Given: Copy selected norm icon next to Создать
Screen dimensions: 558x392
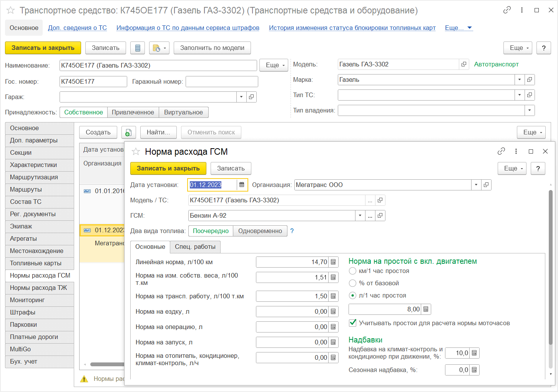Looking at the screenshot, I should (128, 132).
